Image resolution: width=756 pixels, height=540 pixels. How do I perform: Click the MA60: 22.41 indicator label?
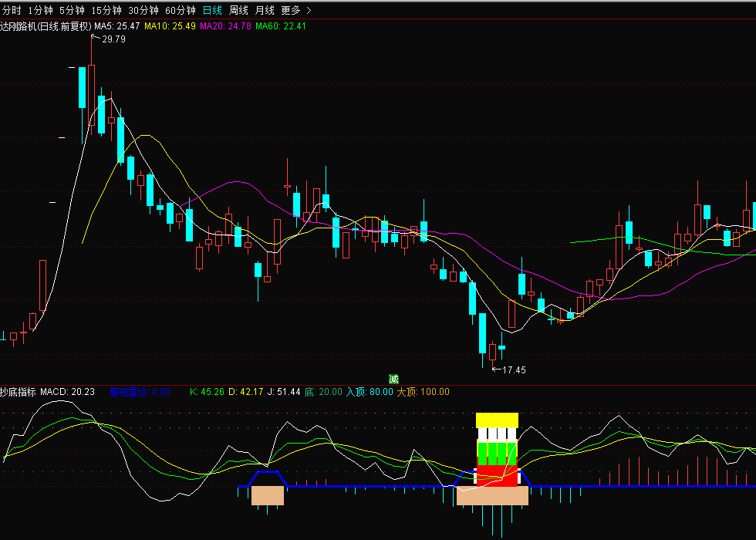[x=281, y=26]
